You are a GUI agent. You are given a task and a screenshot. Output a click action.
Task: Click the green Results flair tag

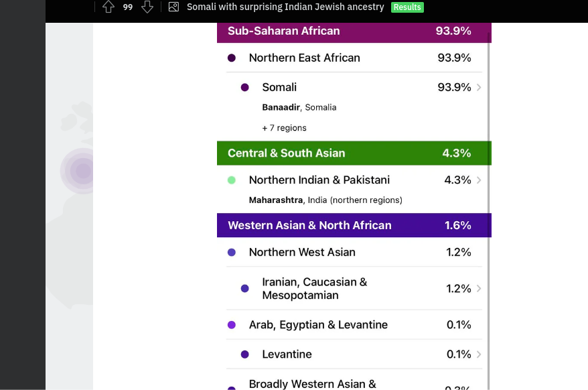tap(407, 7)
